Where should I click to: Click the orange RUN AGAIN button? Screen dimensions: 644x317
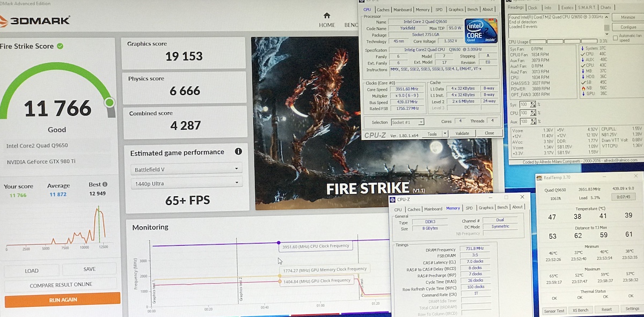point(62,300)
